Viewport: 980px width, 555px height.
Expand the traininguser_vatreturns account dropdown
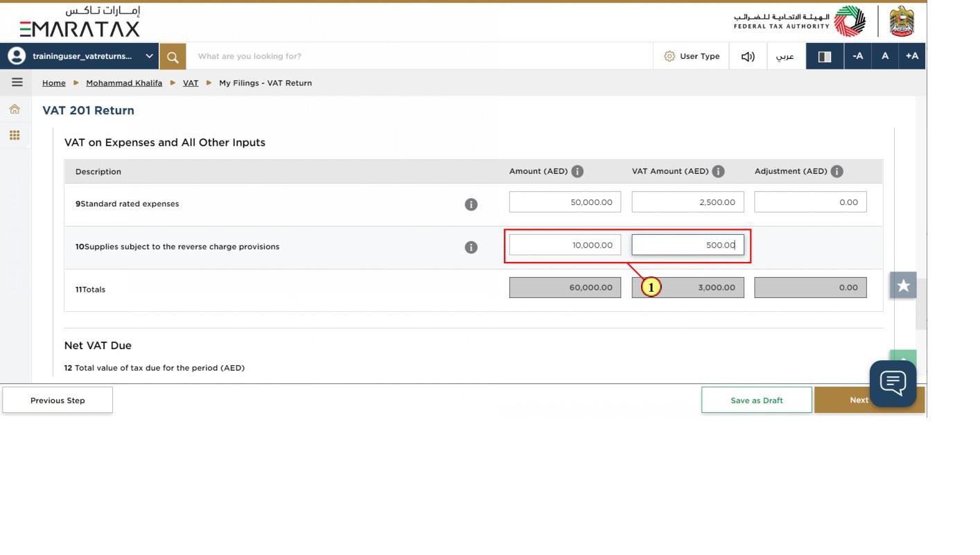pos(149,56)
